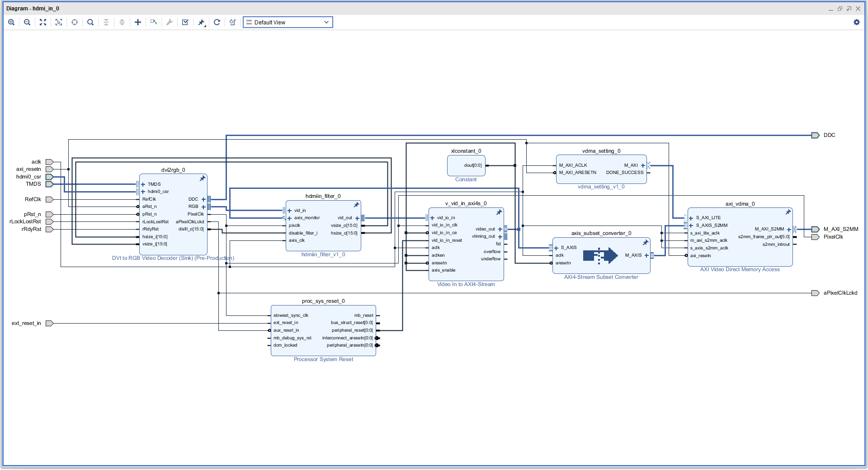The image size is (868, 470).
Task: Click the Zoom In magnifier icon
Action: point(11,22)
